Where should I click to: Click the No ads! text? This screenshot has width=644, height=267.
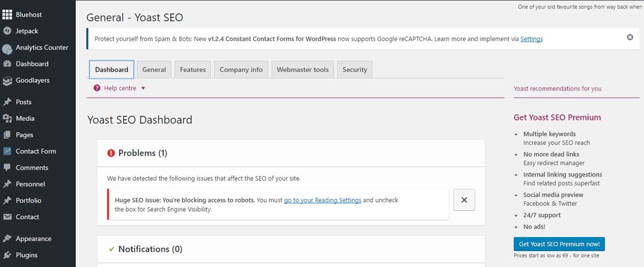click(x=534, y=226)
